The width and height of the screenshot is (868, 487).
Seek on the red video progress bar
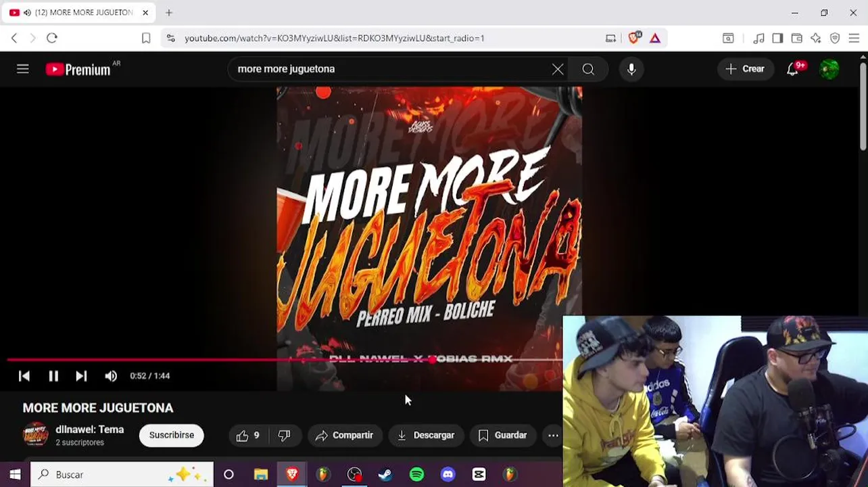(285, 360)
